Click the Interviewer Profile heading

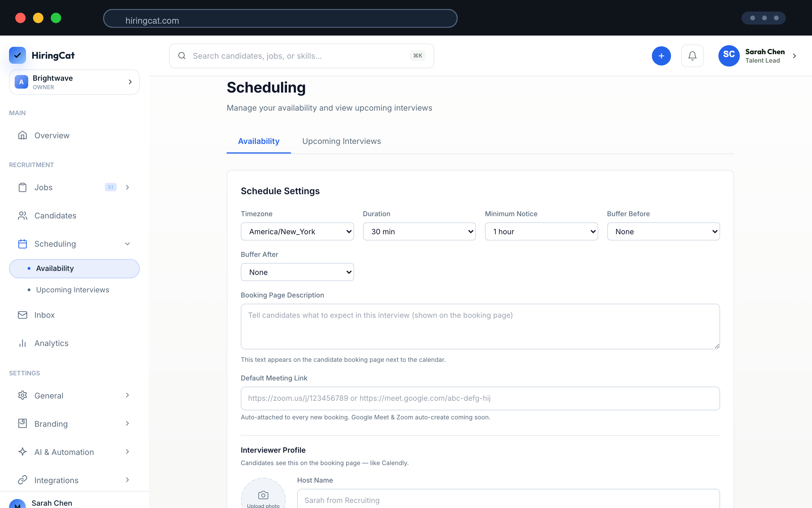click(x=273, y=450)
